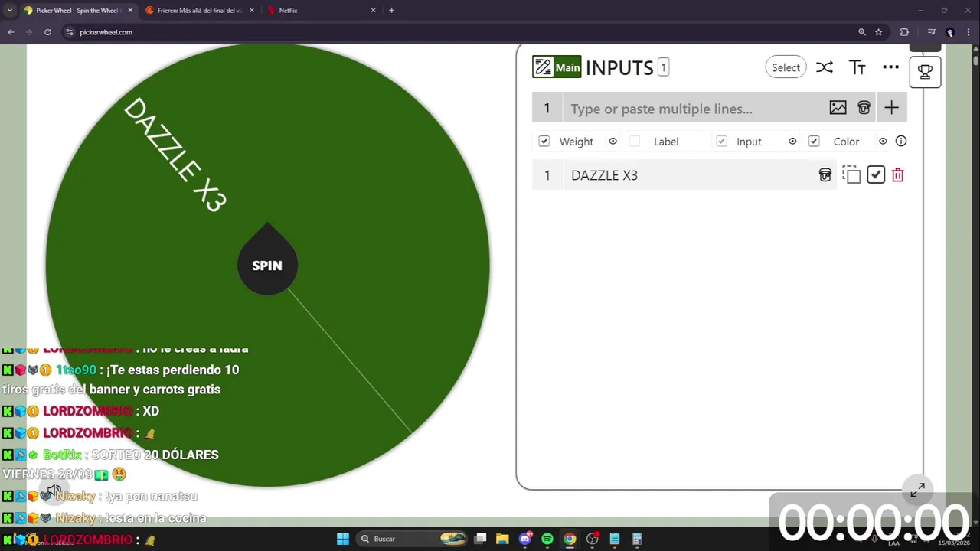Open the Spotify taskbar icon
Image resolution: width=980 pixels, height=551 pixels.
point(547,539)
